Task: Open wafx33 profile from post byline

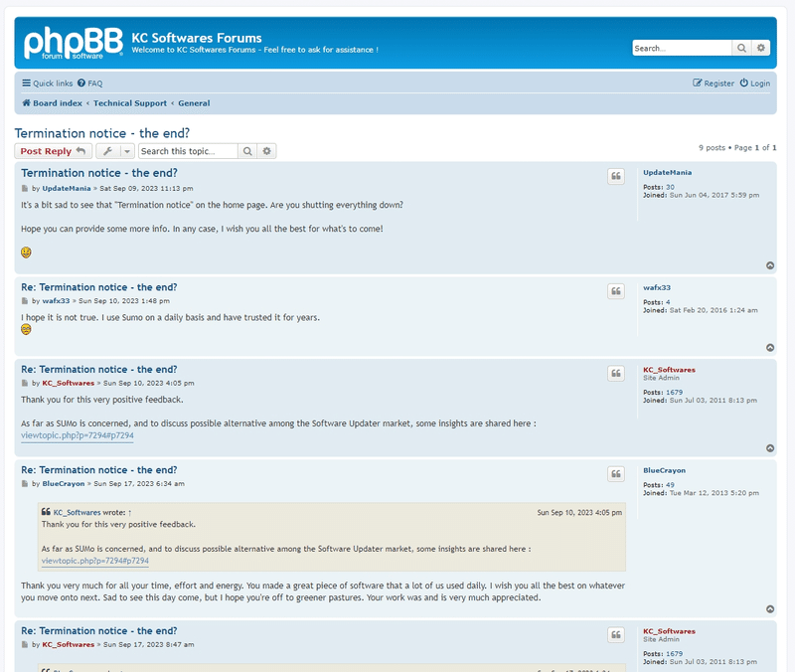Action: 56,301
